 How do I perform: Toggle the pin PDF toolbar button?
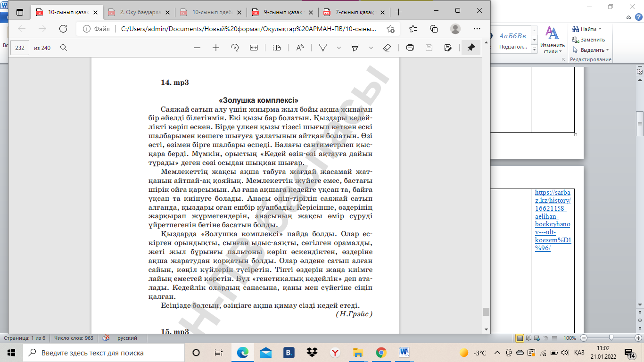coord(471,48)
